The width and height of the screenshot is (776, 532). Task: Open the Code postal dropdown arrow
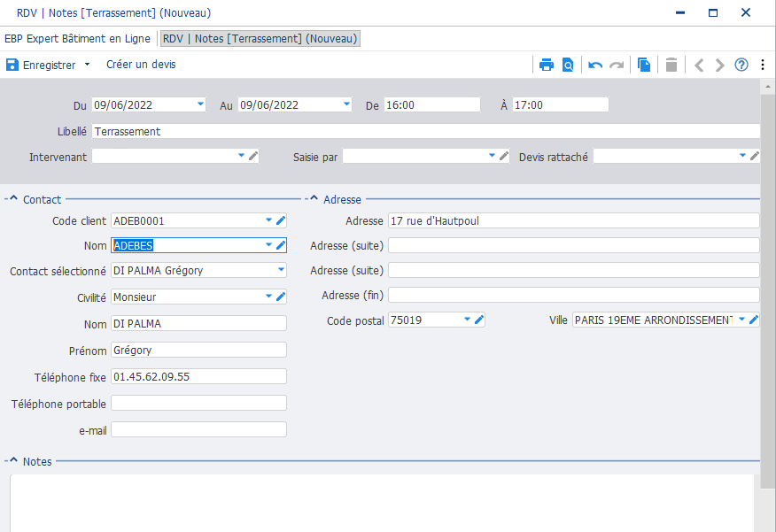tap(467, 320)
